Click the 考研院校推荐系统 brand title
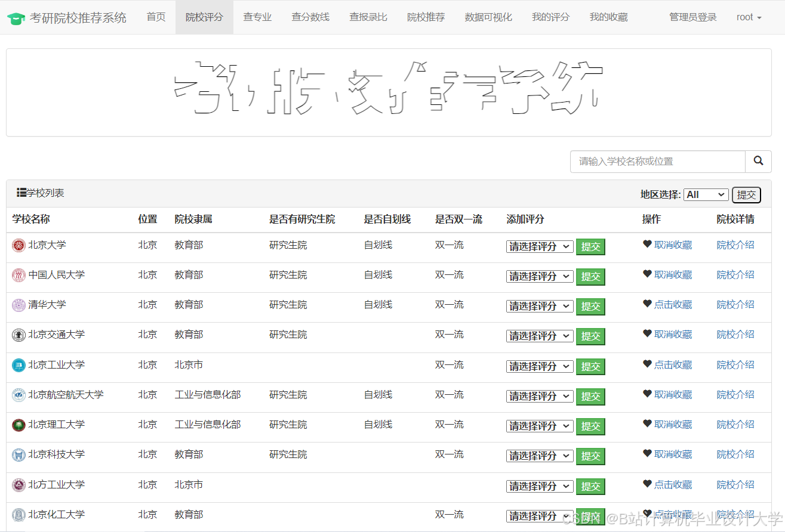This screenshot has width=785, height=532. 78,18
